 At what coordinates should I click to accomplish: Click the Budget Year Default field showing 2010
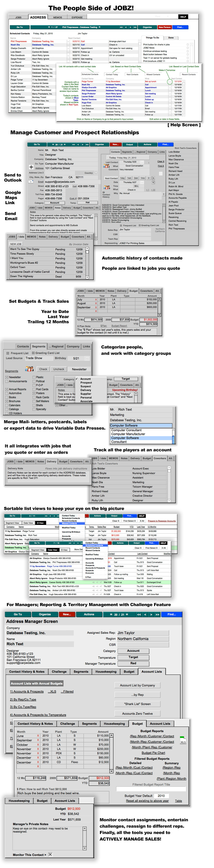[x=162, y=796]
